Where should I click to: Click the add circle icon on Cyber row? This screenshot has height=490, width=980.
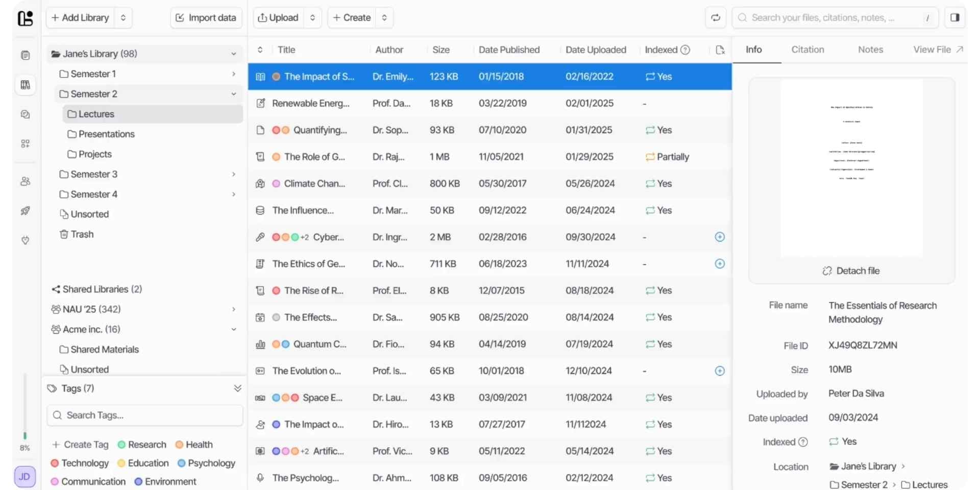pyautogui.click(x=720, y=237)
